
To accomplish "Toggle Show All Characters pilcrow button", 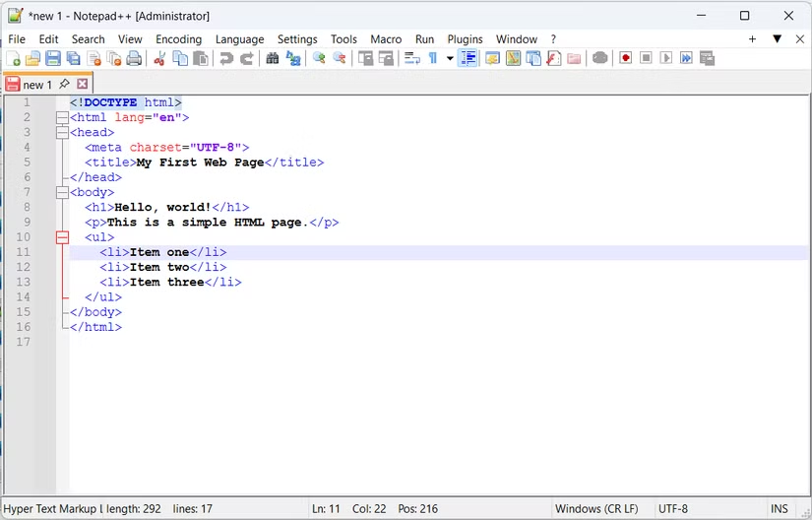I will (x=433, y=59).
